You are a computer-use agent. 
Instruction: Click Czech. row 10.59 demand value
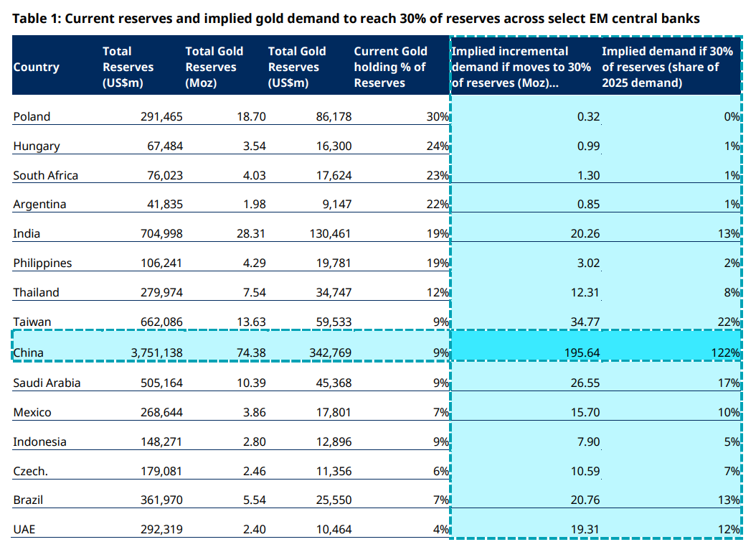[585, 472]
